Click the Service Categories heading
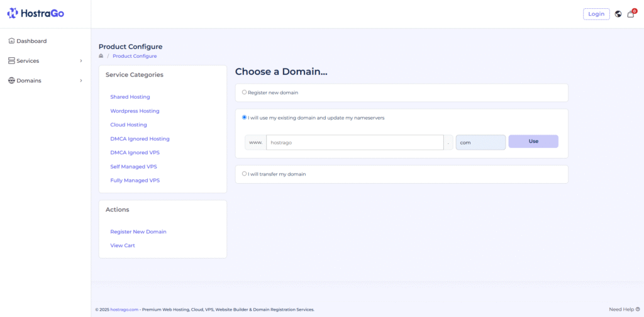644x317 pixels. pos(135,75)
